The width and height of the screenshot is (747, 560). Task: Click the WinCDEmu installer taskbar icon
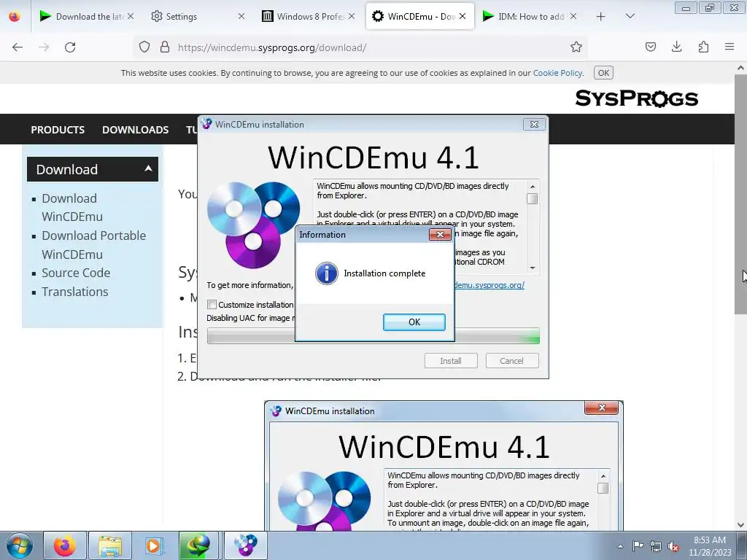(245, 545)
